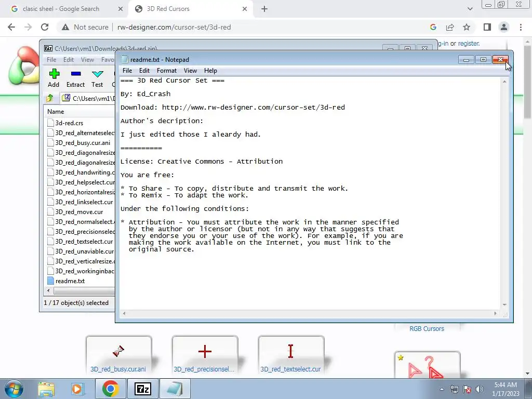Click the hourglass busy cursor thumbnail
This screenshot has width=532, height=399.
point(118,351)
